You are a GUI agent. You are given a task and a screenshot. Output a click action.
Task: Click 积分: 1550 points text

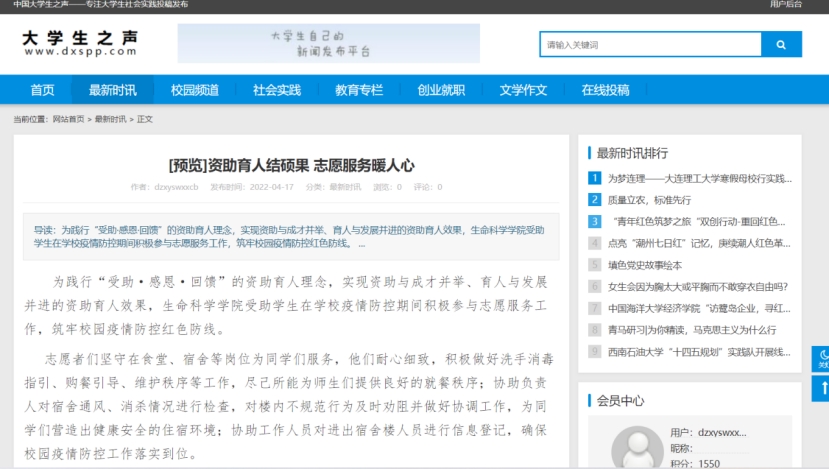click(x=695, y=464)
